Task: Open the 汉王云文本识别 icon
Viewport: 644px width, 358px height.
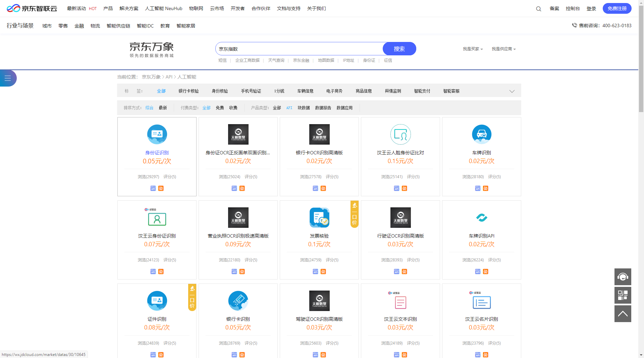Action: 400,301
